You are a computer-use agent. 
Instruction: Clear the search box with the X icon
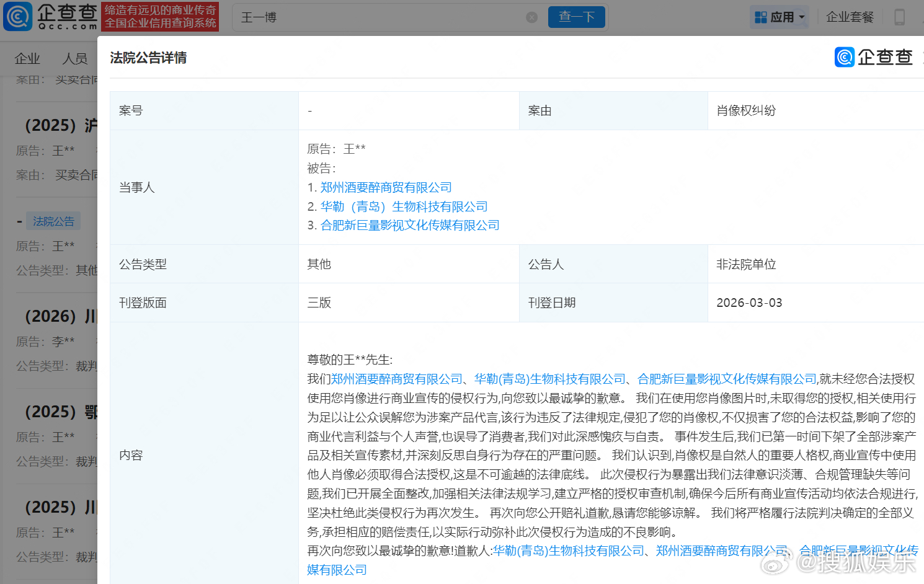532,17
